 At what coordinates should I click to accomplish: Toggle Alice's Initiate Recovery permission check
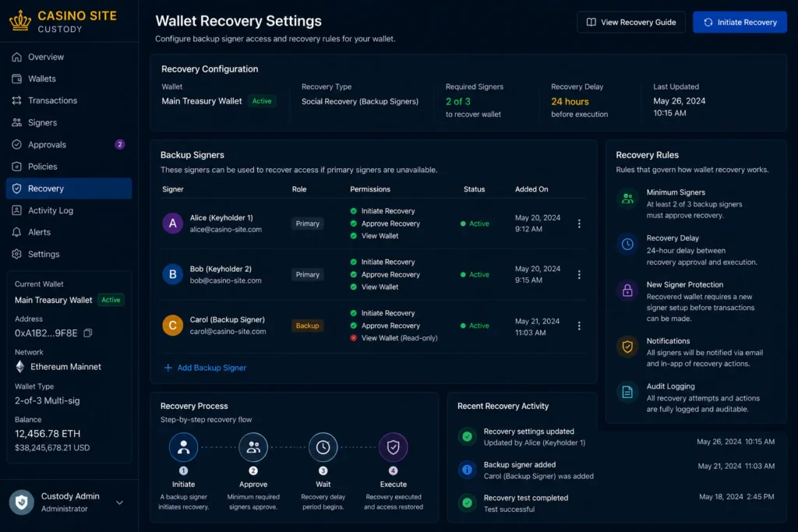click(353, 210)
